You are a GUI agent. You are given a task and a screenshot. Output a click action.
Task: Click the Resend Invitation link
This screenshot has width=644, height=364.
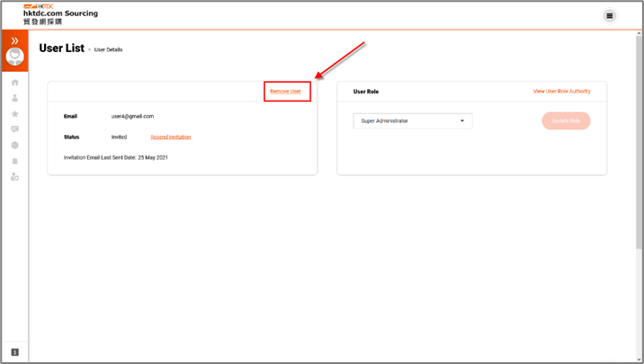[x=170, y=138]
